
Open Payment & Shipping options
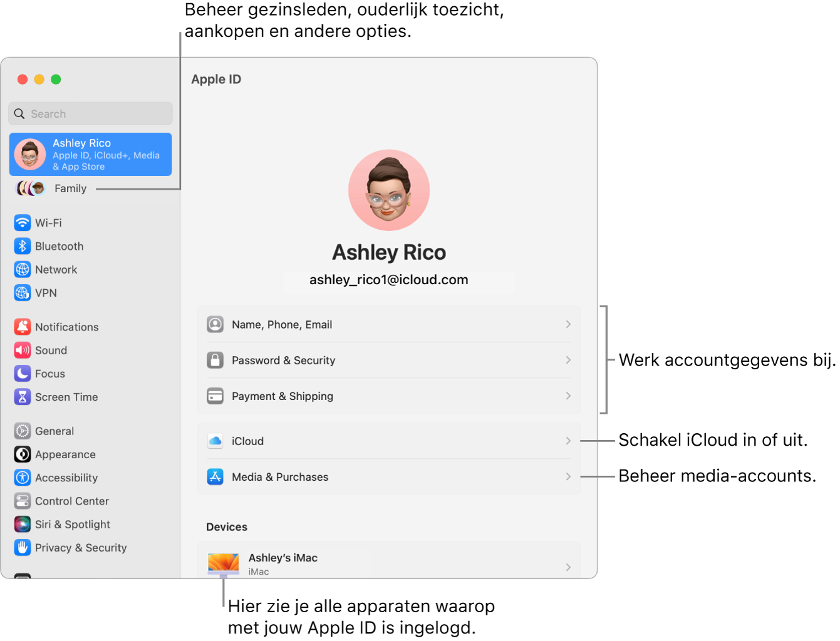coord(567,396)
